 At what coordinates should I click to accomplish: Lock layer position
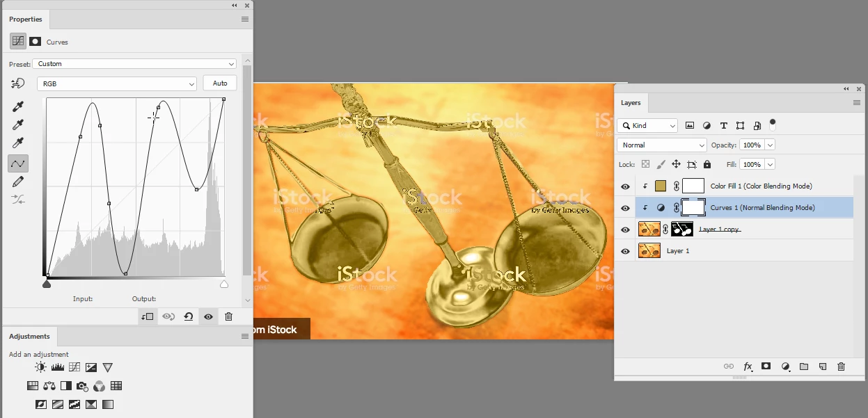coord(676,165)
